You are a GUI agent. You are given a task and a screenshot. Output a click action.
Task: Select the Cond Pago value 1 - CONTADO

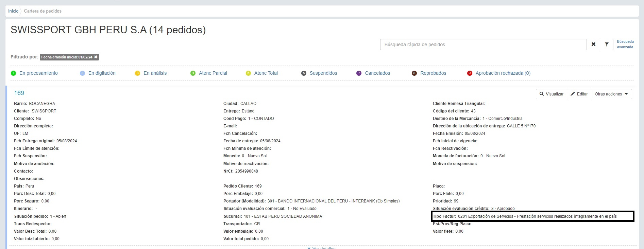(x=261, y=119)
